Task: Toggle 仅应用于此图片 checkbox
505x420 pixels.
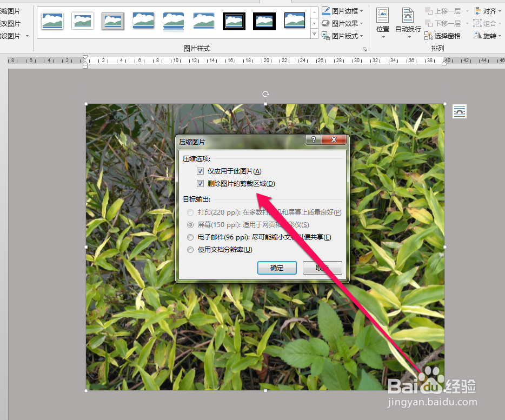Action: point(200,171)
